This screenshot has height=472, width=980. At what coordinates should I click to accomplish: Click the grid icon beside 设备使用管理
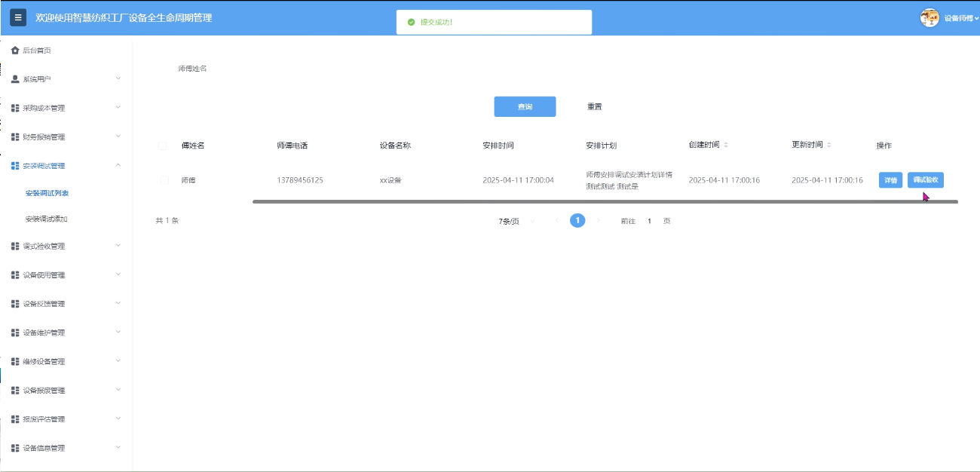15,275
